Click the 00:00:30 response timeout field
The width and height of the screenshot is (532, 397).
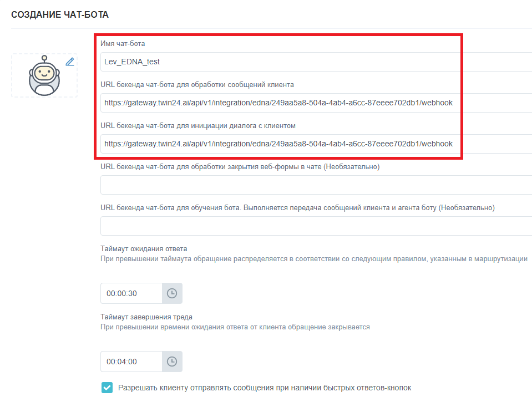[x=131, y=293]
